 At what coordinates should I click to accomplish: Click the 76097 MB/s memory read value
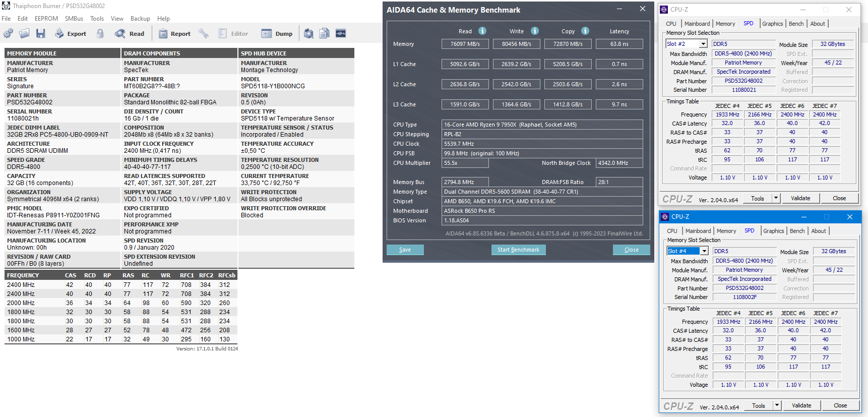pos(465,44)
